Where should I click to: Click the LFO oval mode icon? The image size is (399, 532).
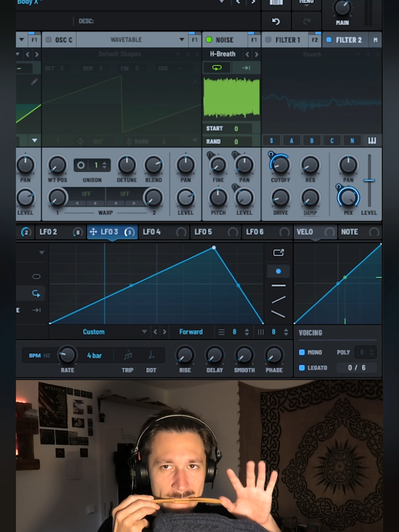coord(36,276)
